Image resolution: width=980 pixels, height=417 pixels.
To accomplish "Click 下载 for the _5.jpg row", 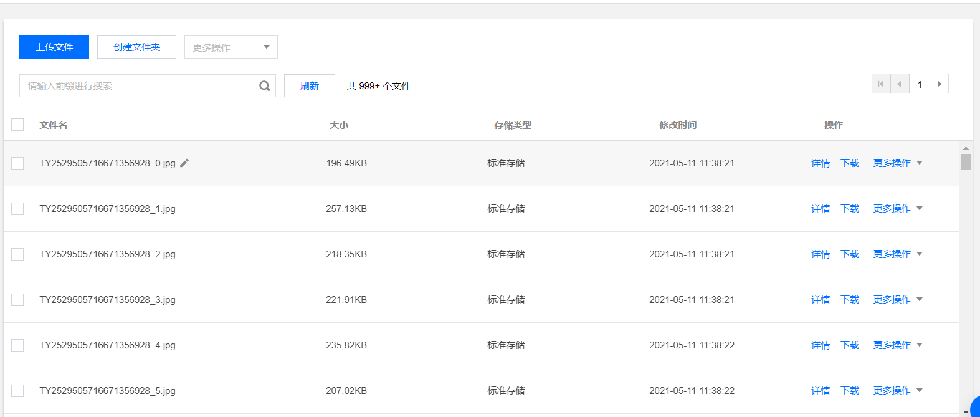I will coord(850,391).
